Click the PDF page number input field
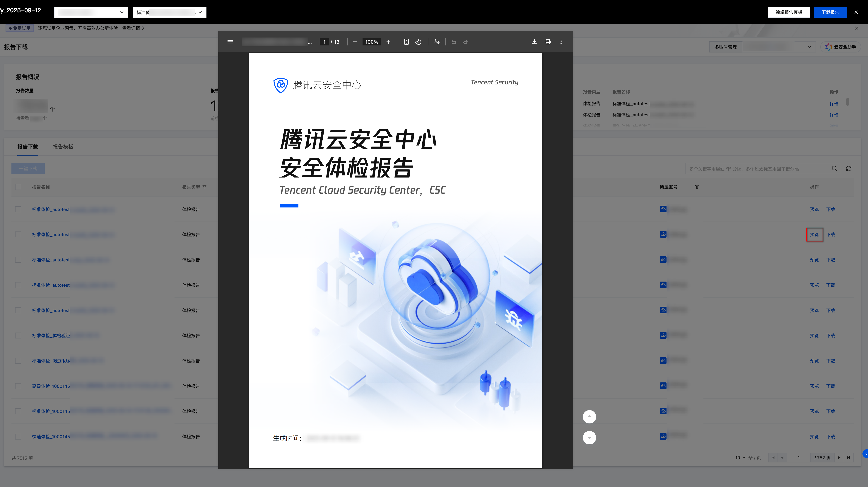 (324, 42)
